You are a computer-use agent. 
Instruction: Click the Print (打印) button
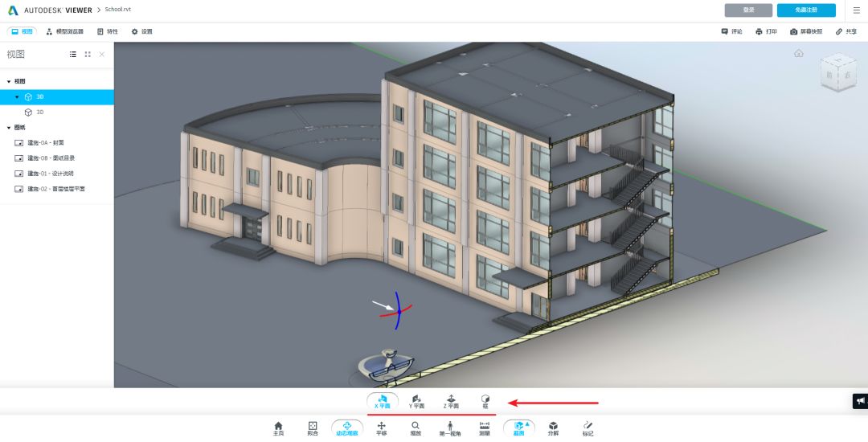click(766, 31)
